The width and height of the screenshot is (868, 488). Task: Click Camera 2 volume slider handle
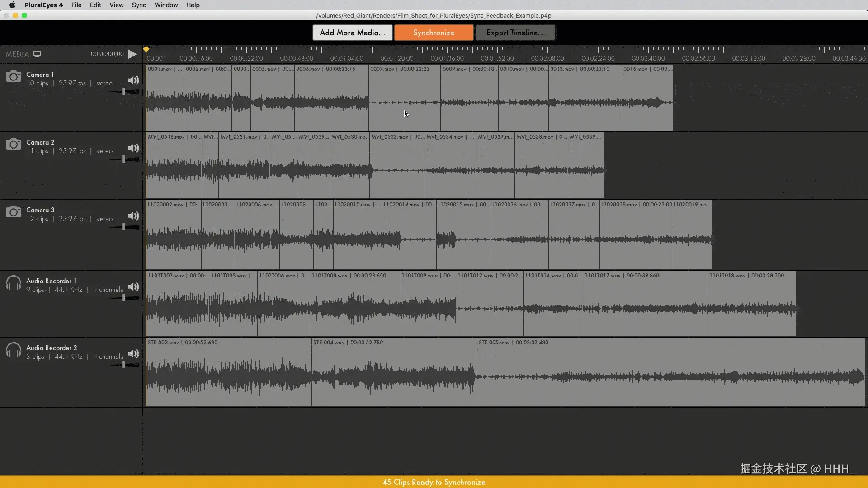click(123, 159)
